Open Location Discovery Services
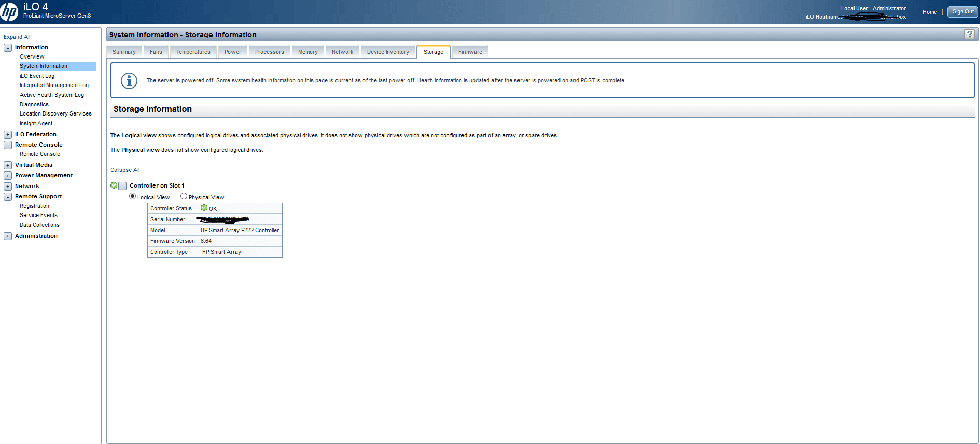Image resolution: width=980 pixels, height=444 pixels. point(55,113)
